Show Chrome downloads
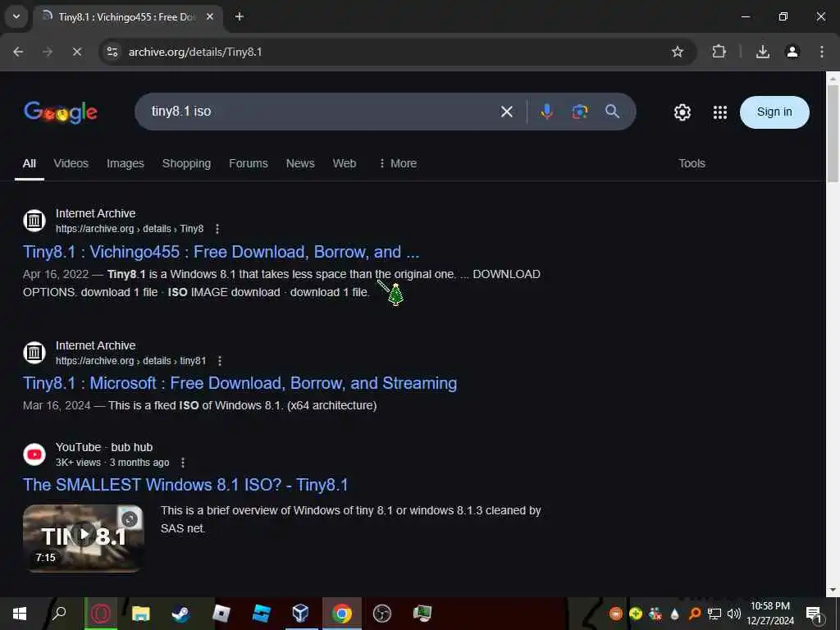Image resolution: width=840 pixels, height=630 pixels. [762, 52]
